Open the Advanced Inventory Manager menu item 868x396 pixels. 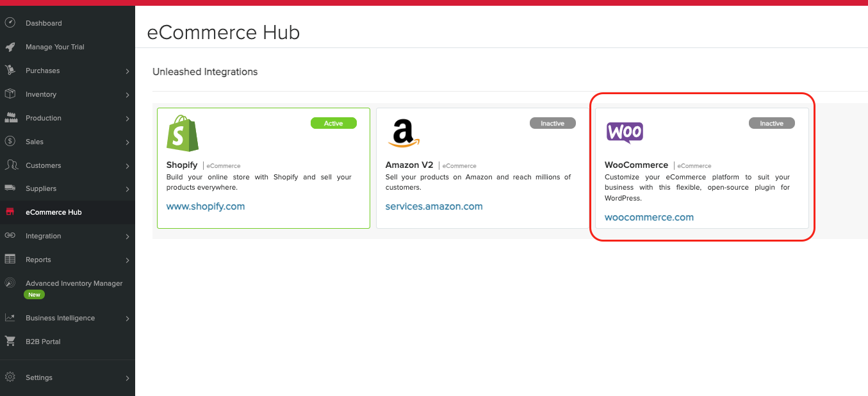74,283
